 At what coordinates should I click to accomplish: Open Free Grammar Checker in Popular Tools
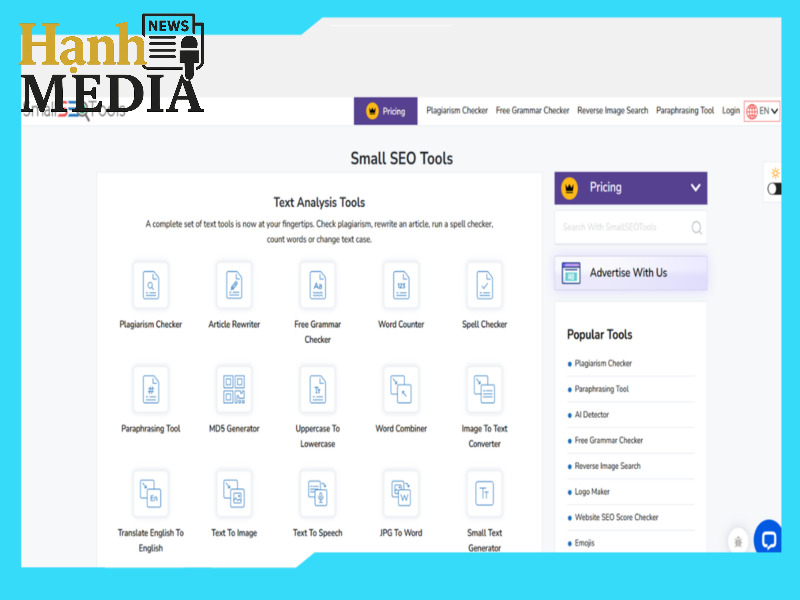(x=609, y=440)
